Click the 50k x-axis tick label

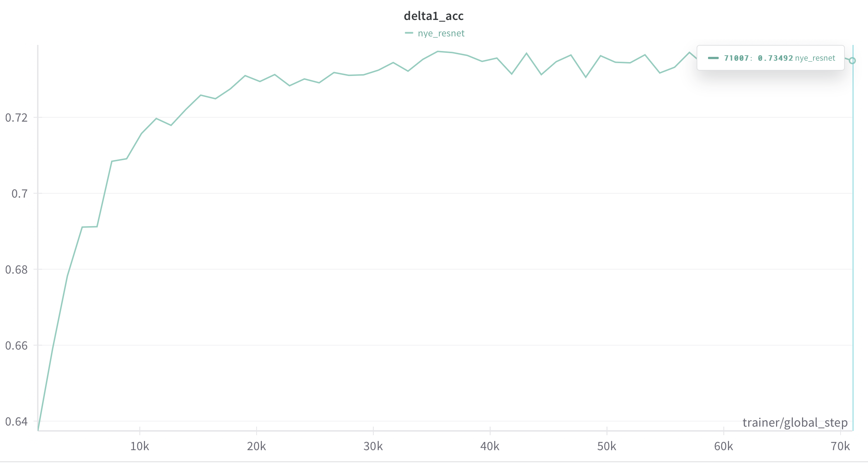(607, 446)
